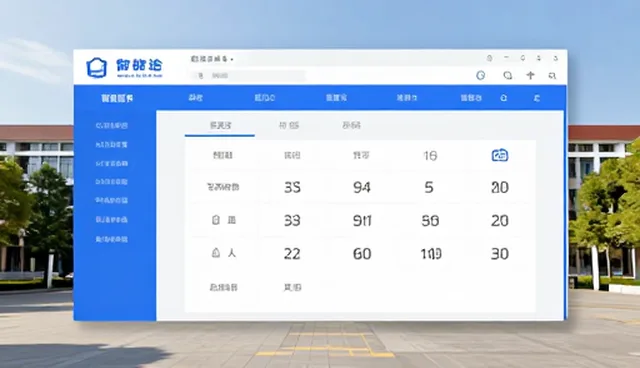Click the single-digit "5" table cell
The height and width of the screenshot is (368, 640).
429,188
